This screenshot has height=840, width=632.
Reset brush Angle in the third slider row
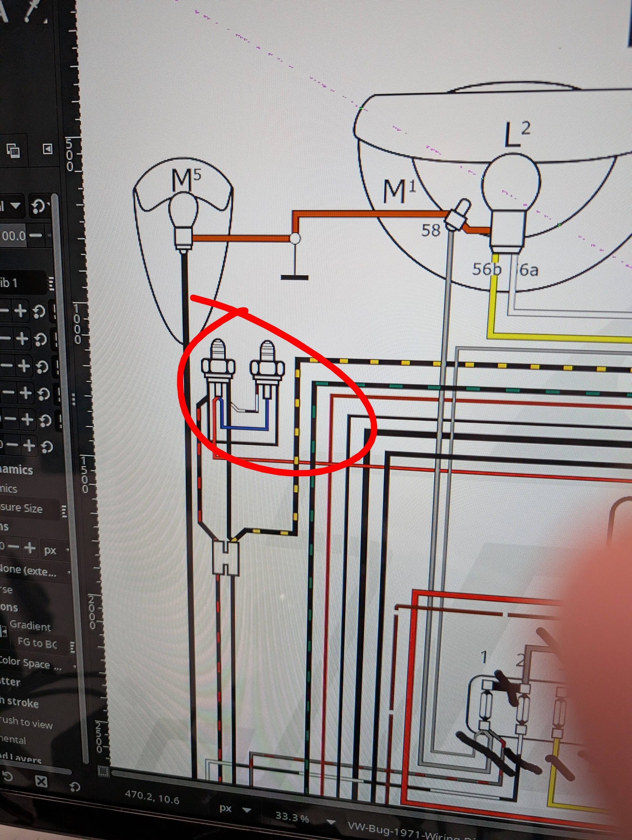41,366
